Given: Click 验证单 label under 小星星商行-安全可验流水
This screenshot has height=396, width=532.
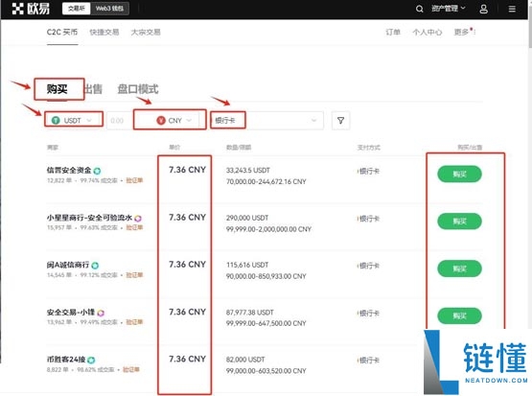Looking at the screenshot, I should tap(134, 227).
